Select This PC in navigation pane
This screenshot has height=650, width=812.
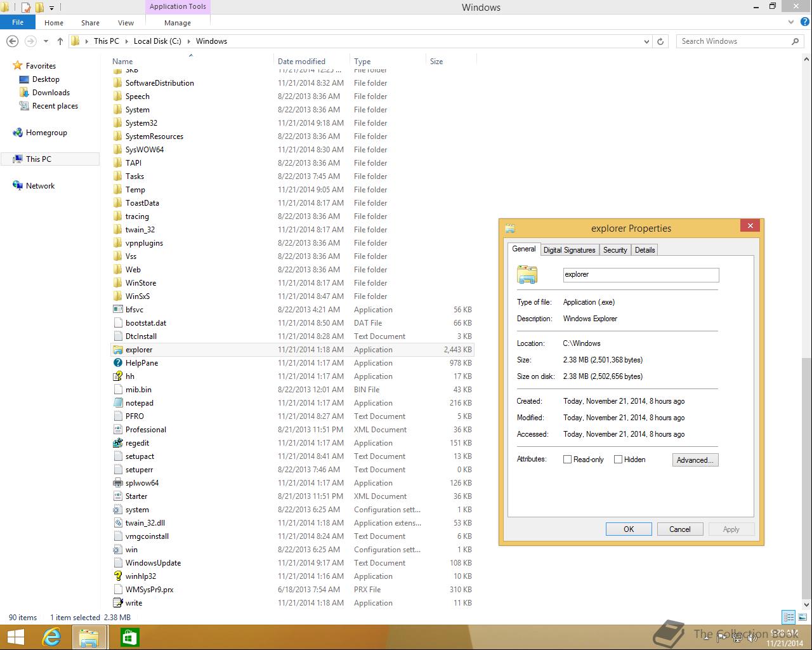[x=50, y=159]
